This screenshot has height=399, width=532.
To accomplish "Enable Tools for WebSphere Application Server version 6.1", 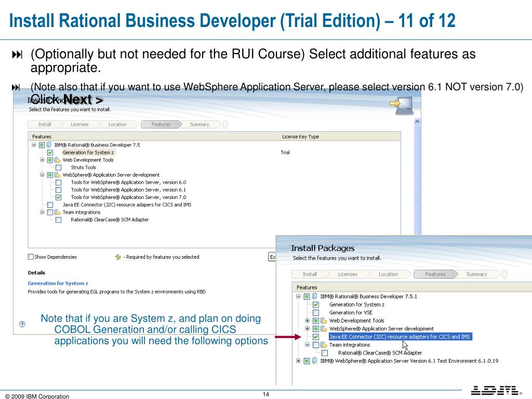I will 58,190.
